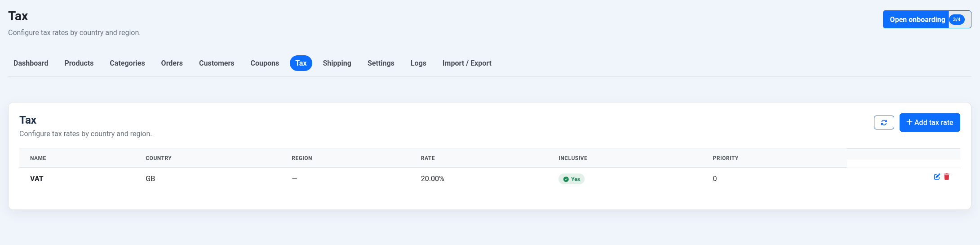The height and width of the screenshot is (245, 980).
Task: Refresh the tax rates list
Action: (x=884, y=122)
